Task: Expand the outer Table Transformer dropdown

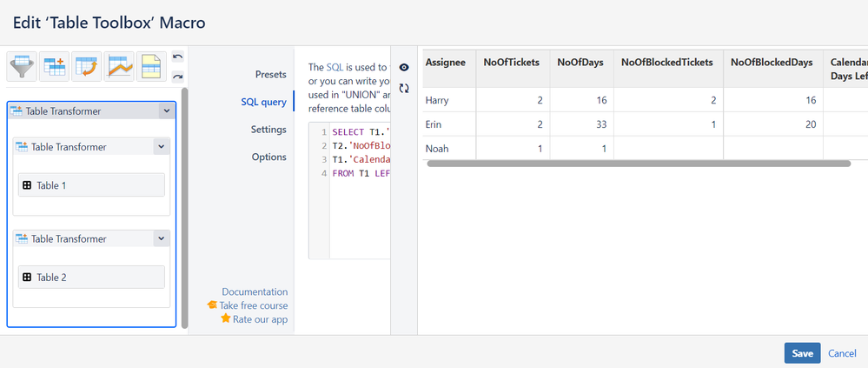Action: coord(167,110)
